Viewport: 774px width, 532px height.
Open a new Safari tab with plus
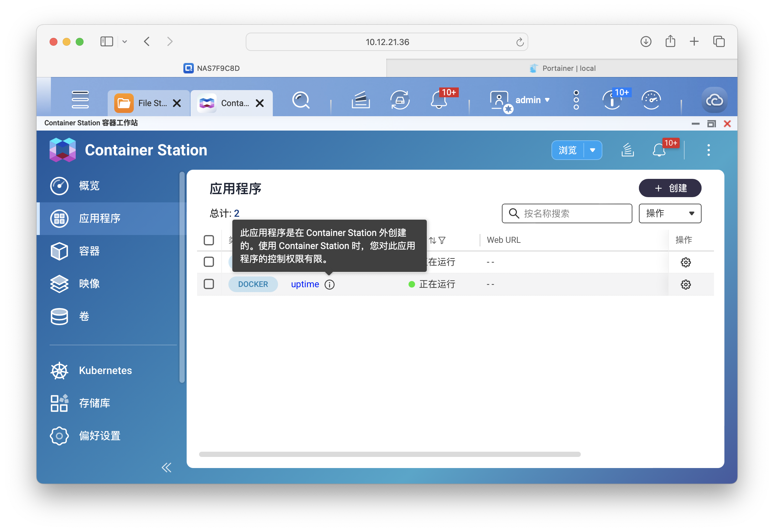tap(694, 42)
